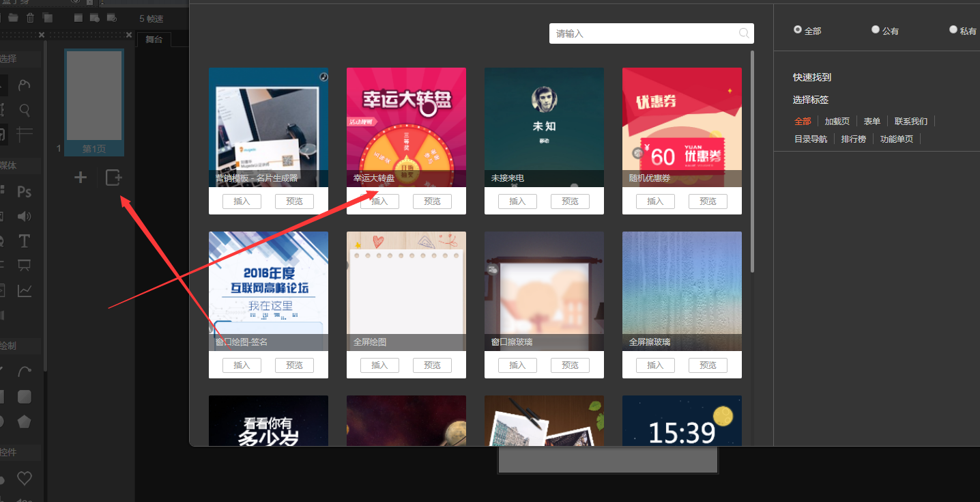Open the 未接来电 template thumbnail
Viewport: 980px width, 502px height.
[x=544, y=127]
